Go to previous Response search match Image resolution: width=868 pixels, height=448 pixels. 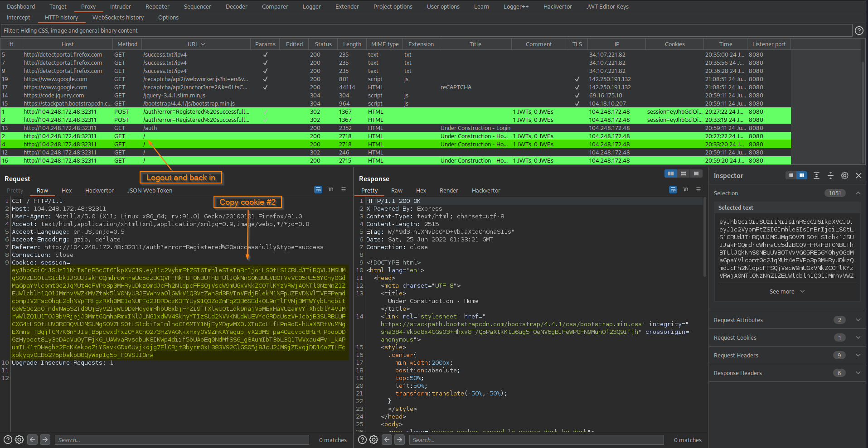click(387, 439)
